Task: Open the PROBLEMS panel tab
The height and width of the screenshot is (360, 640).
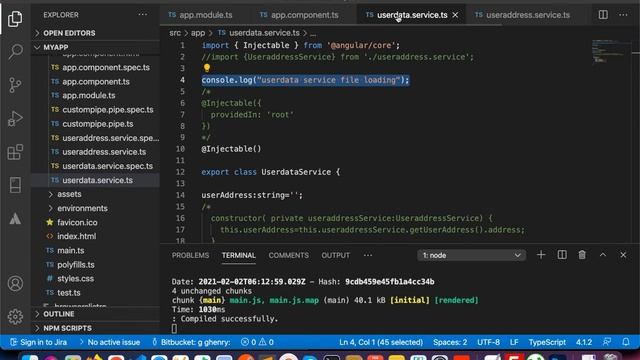Action: pyautogui.click(x=190, y=255)
